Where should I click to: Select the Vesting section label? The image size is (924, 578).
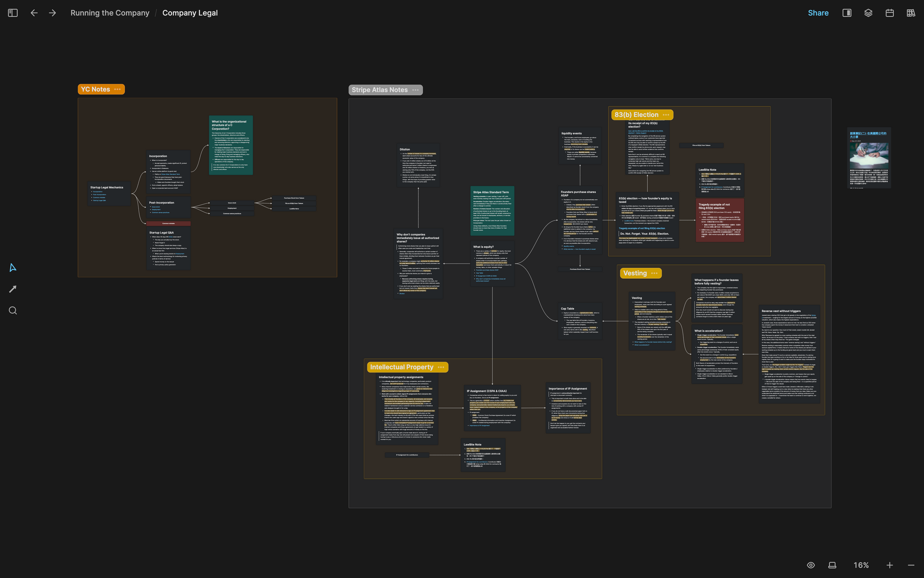pos(635,273)
